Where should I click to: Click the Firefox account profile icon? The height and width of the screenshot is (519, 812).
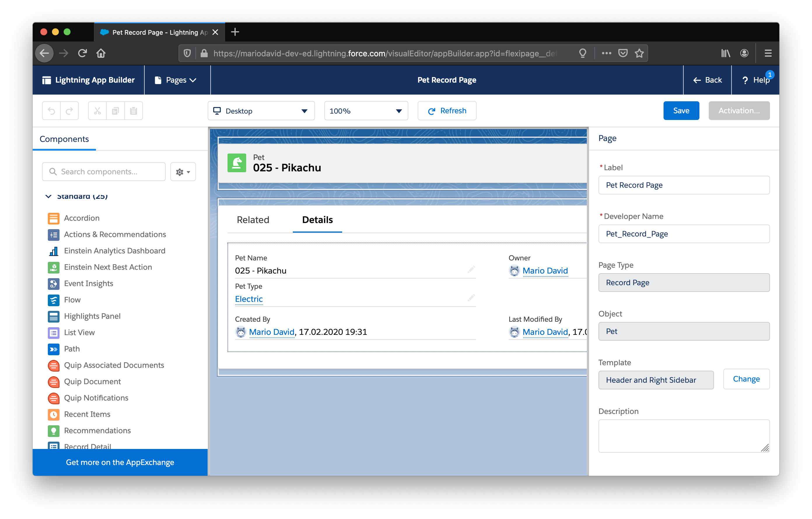tap(744, 53)
